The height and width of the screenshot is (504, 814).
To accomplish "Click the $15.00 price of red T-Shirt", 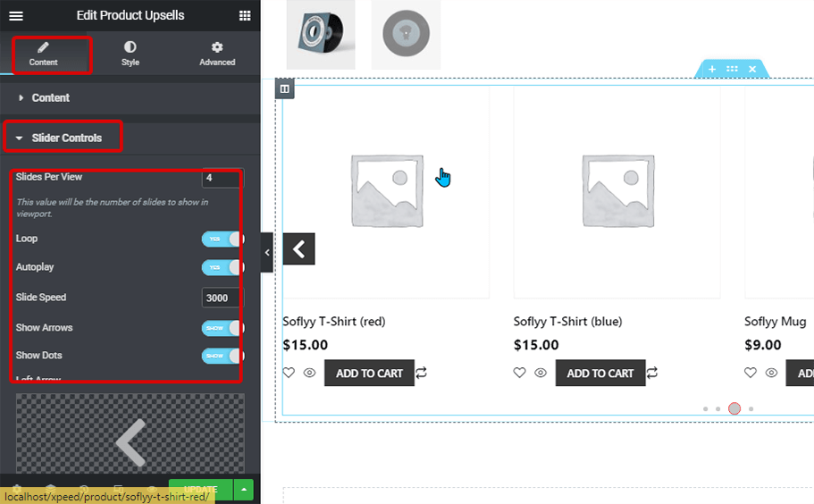I will 306,345.
